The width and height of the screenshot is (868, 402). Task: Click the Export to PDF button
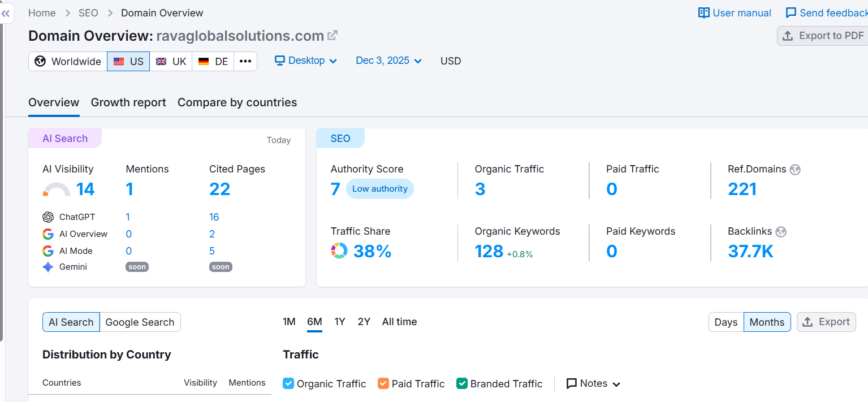(x=823, y=36)
